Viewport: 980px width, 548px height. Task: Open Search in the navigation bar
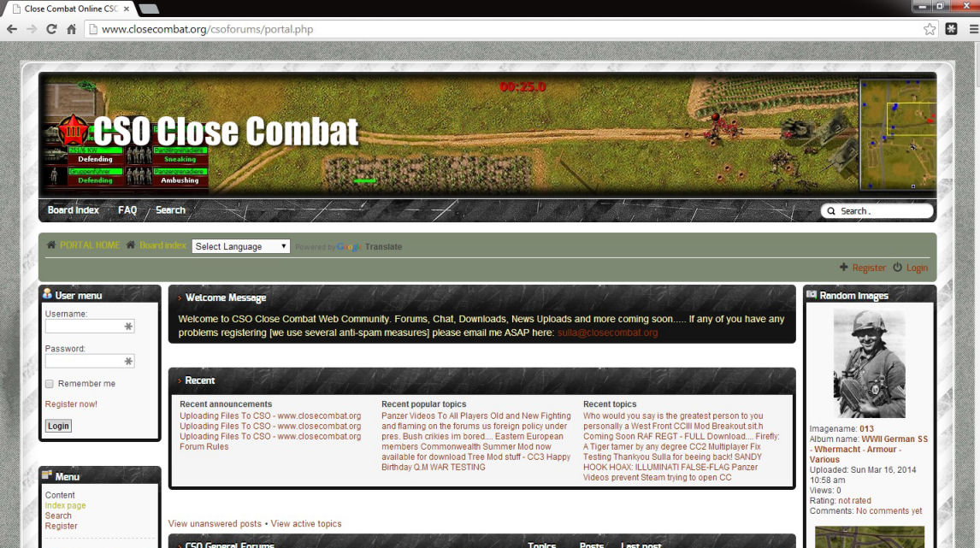170,210
